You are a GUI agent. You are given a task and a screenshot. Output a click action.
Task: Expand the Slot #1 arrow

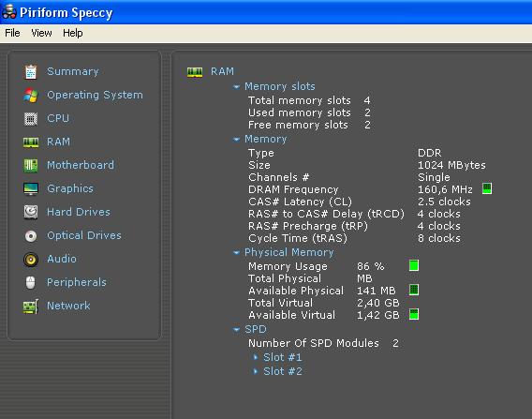256,357
